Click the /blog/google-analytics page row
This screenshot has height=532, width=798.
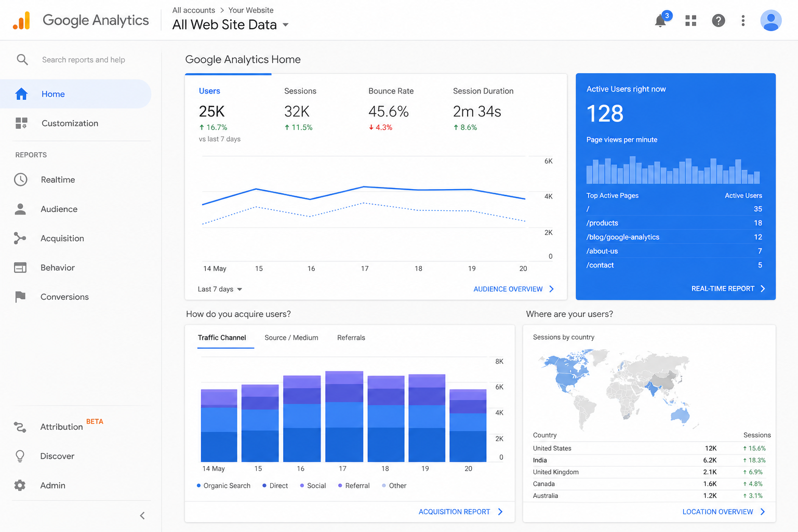674,237
